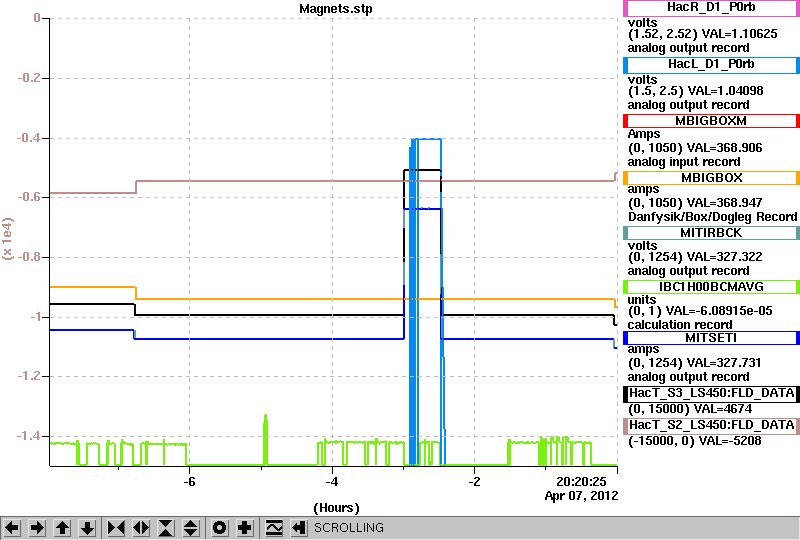Screen dimensions: 800x540
Task: Select the IBC1H00BCMAVG green curve label
Action: tap(711, 287)
